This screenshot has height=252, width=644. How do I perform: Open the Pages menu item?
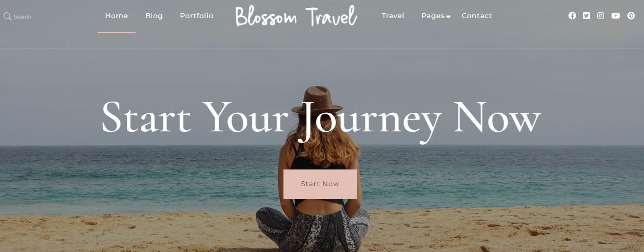pos(433,16)
